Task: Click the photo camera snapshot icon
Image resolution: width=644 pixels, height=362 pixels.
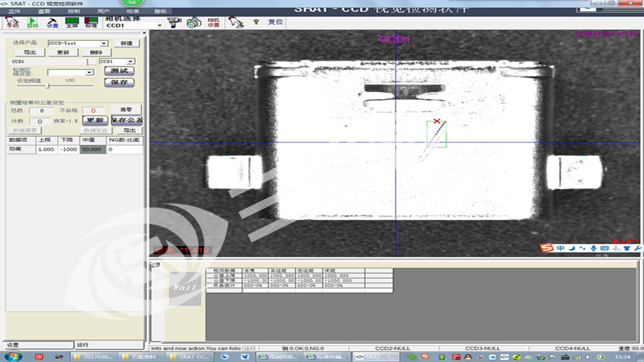Action: click(x=194, y=22)
